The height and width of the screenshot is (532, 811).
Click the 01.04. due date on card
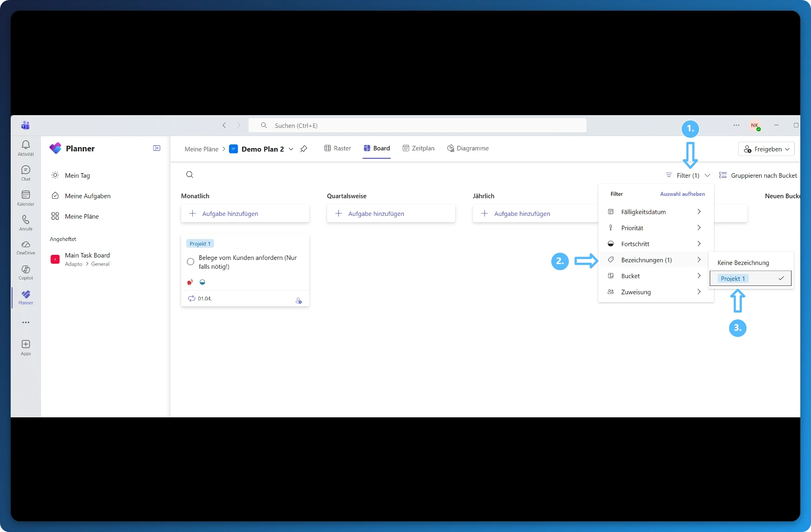pos(204,298)
